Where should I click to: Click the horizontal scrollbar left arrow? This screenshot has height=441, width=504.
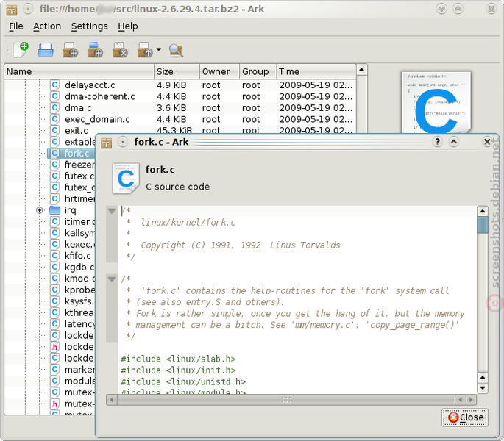pos(112,400)
